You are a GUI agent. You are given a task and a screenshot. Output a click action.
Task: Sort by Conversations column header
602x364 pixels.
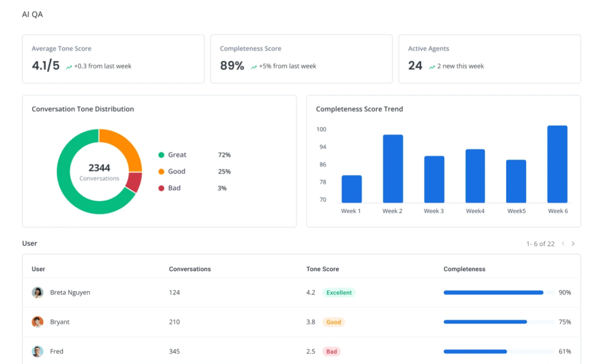pyautogui.click(x=189, y=269)
